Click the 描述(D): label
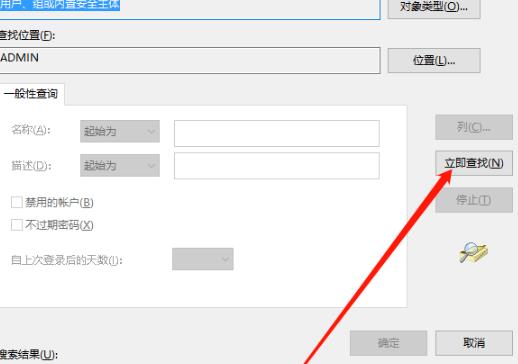 [31, 165]
